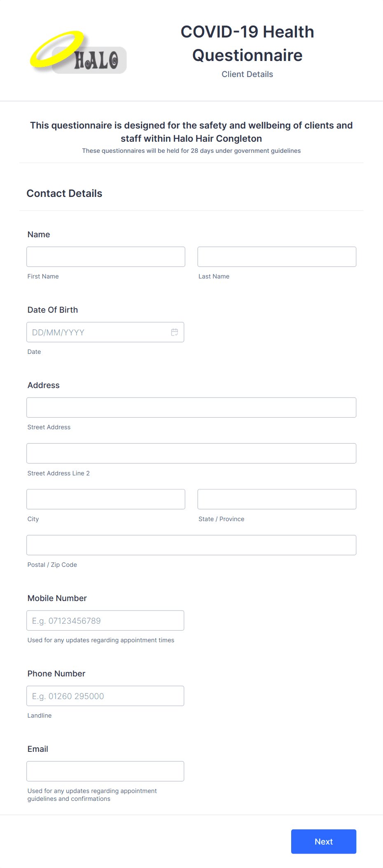Screen dimensions: 383x868
Task: Click the COVID-19 Health Questionnaire title
Action: coord(248,43)
